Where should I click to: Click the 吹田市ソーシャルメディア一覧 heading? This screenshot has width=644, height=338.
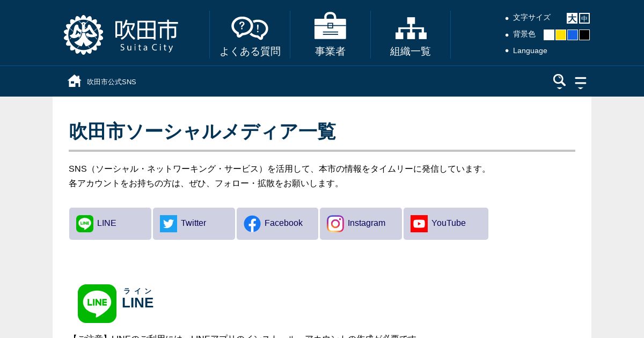tap(202, 131)
